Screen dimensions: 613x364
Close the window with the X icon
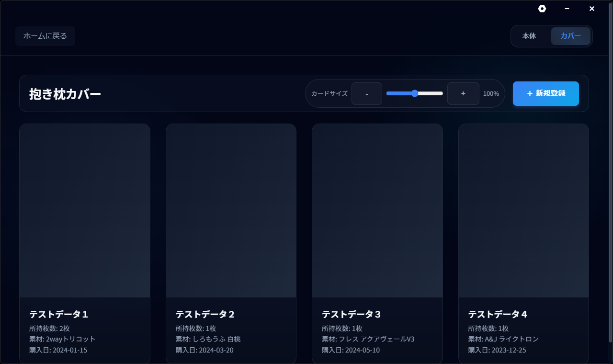[x=592, y=9]
